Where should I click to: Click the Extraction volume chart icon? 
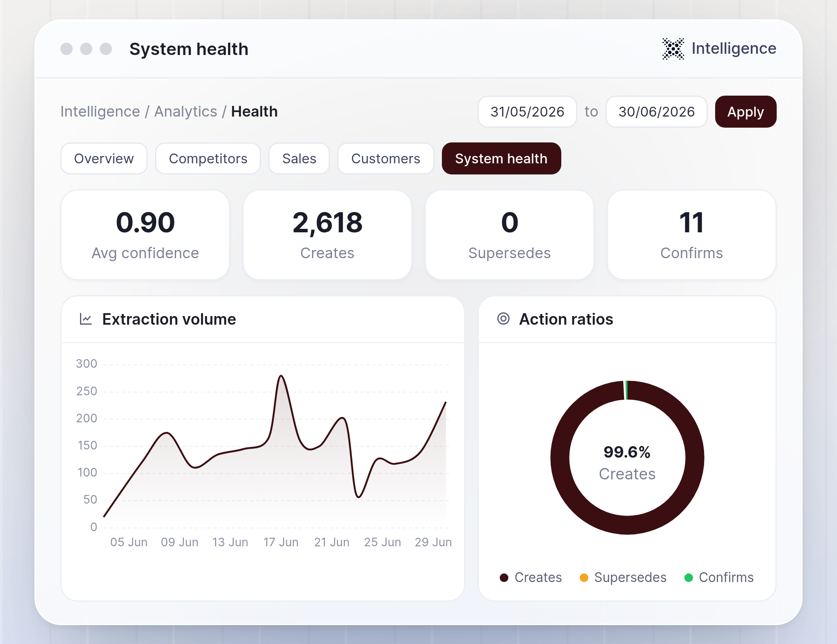86,319
